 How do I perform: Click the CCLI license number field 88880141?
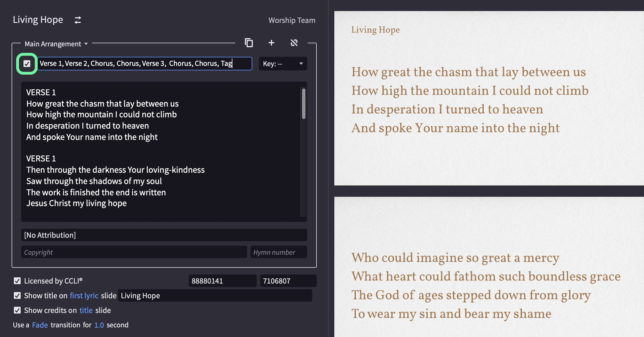pos(222,281)
